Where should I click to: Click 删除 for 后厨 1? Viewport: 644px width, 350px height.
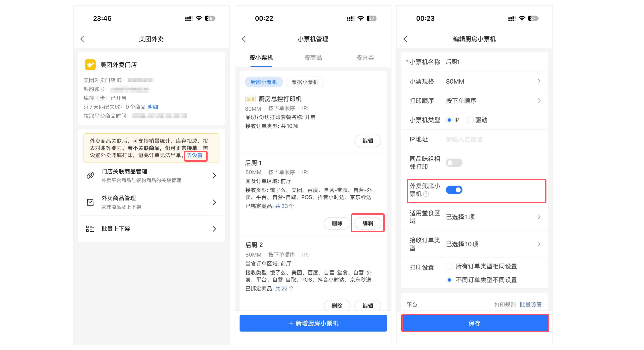point(337,223)
